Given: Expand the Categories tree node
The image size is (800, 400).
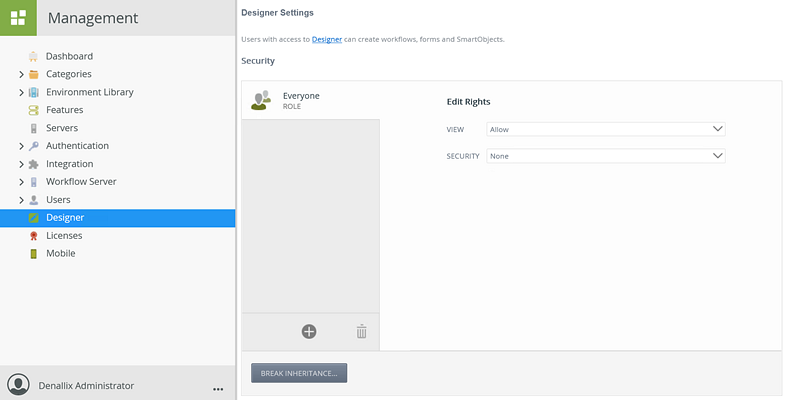Looking at the screenshot, I should [x=21, y=74].
